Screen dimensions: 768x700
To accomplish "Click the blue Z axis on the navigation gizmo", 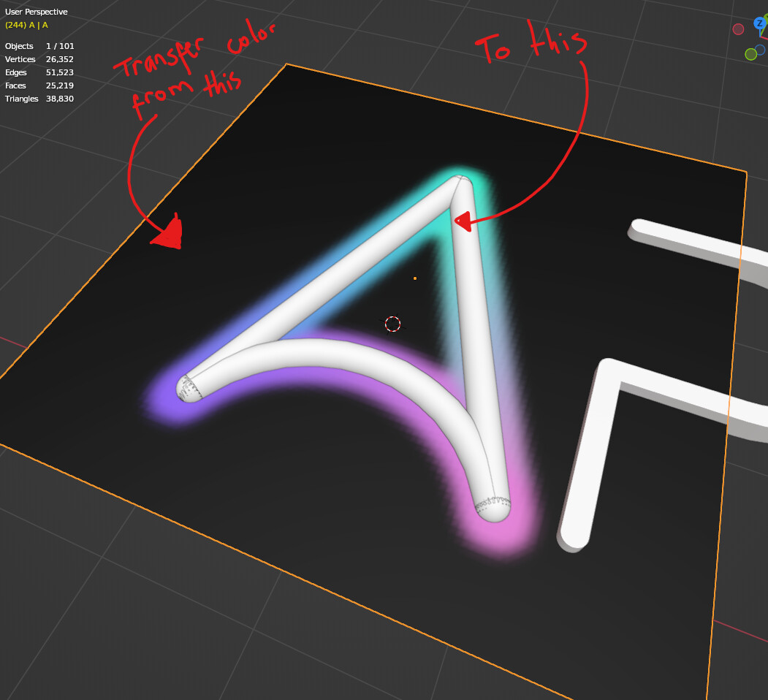I will pos(760,23).
